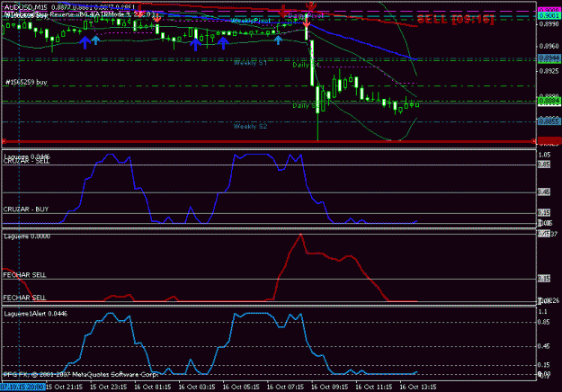
Task: Click the upper FECHAR SELL label
Action: 25,275
